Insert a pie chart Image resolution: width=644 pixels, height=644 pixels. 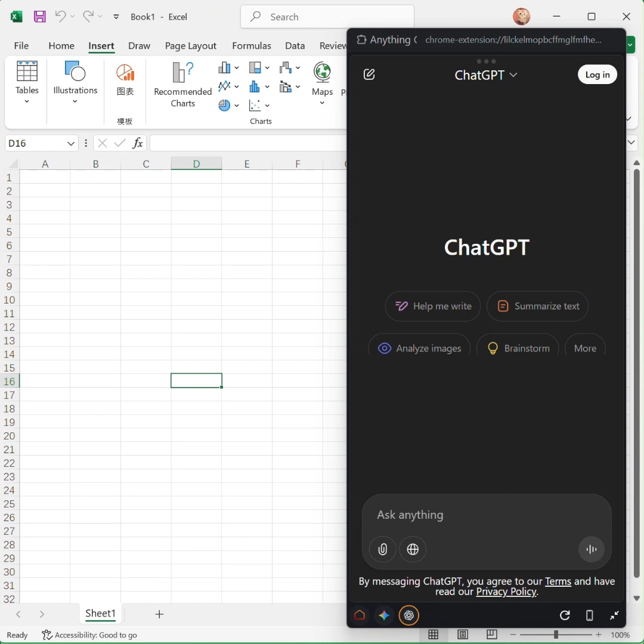[225, 106]
